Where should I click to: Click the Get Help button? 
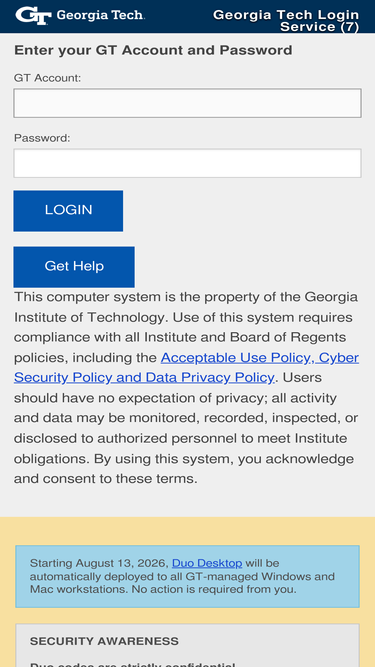[x=74, y=267]
